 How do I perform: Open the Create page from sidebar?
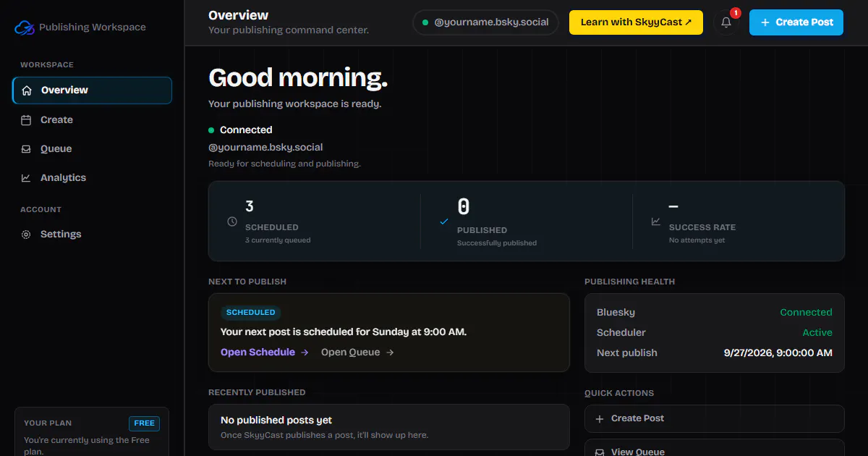[x=92, y=120]
